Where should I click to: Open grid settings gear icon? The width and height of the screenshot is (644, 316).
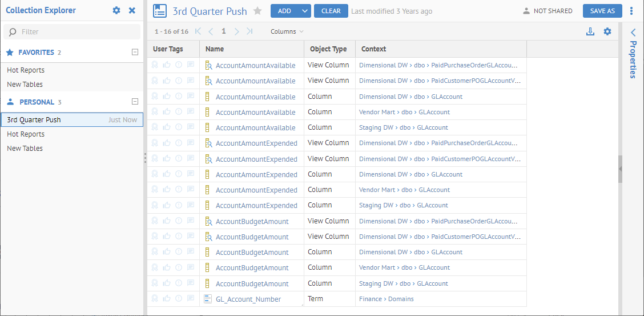[607, 31]
